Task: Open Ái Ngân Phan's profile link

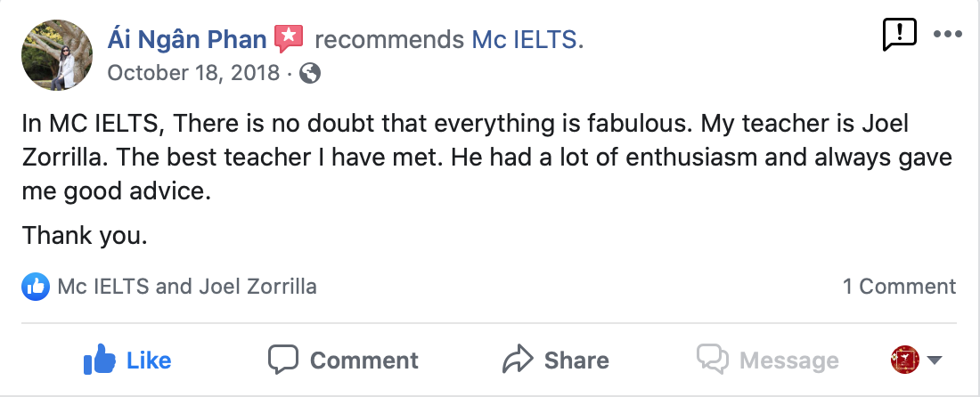Action: pos(187,39)
